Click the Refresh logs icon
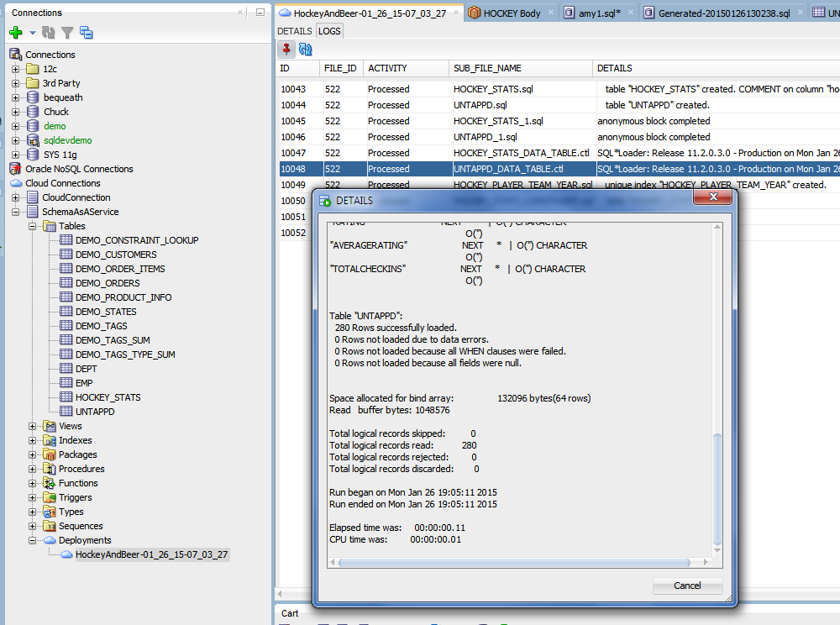840x625 pixels. tap(306, 50)
